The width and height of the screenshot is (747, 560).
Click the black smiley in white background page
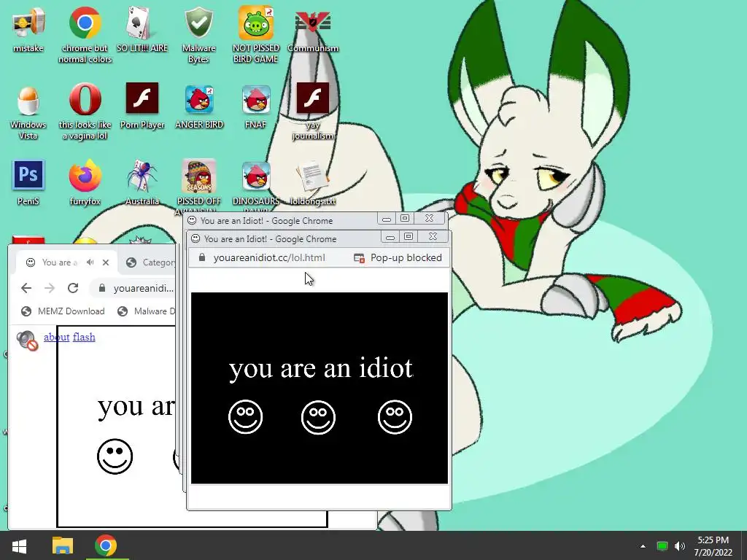coord(115,456)
